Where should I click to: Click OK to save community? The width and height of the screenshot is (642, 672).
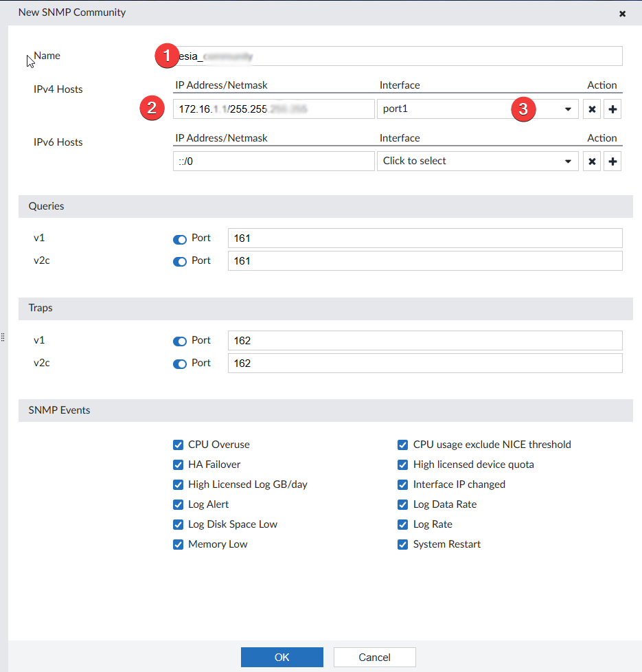point(282,657)
